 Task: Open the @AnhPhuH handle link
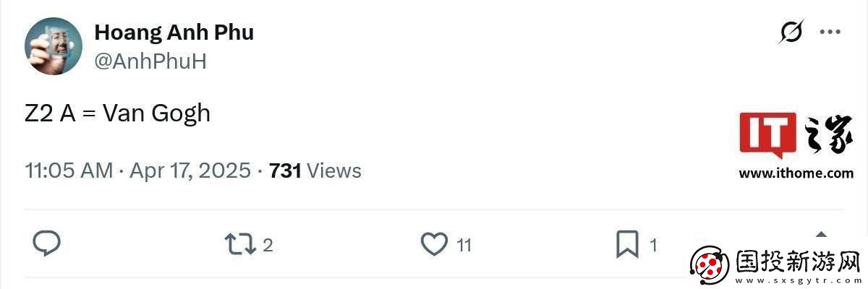coord(150,61)
